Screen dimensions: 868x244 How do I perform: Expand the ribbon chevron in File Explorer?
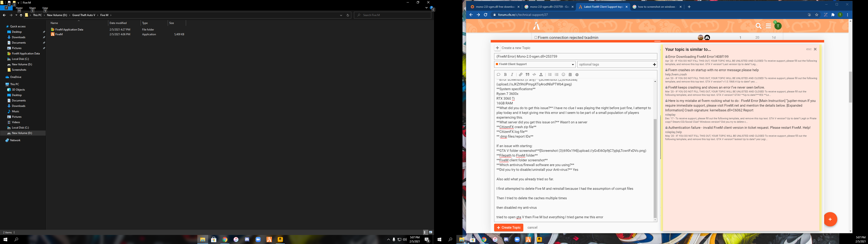tap(426, 8)
